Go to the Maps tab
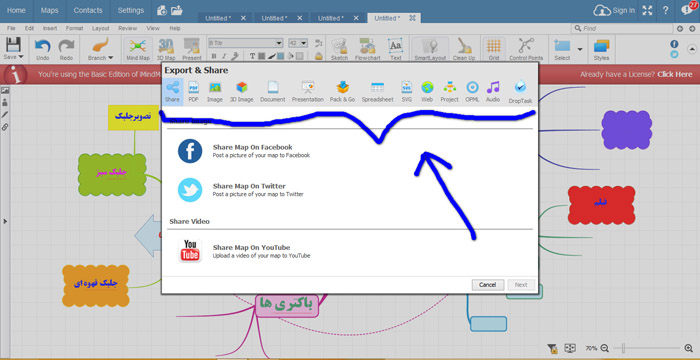The image size is (700, 360). (49, 10)
